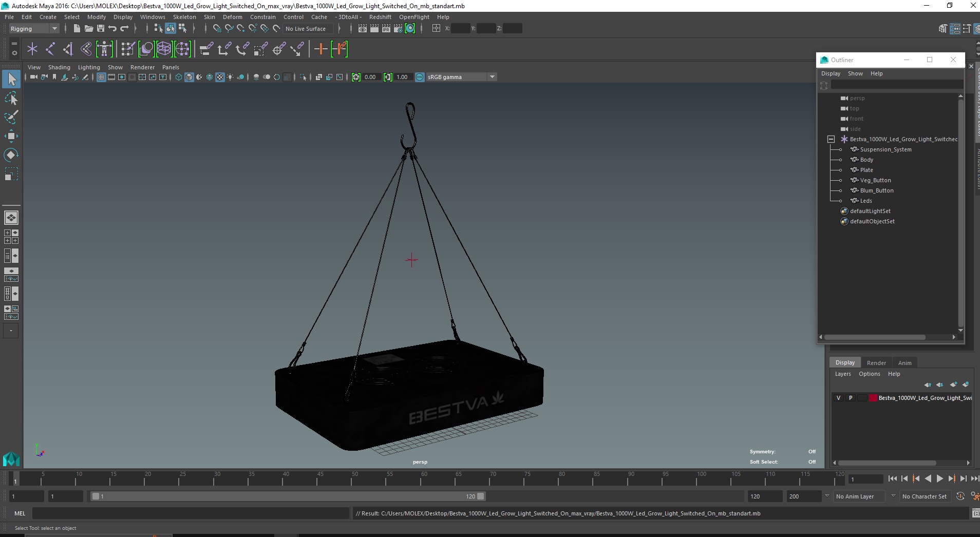
Task: Open layer editor Options menu
Action: (869, 374)
